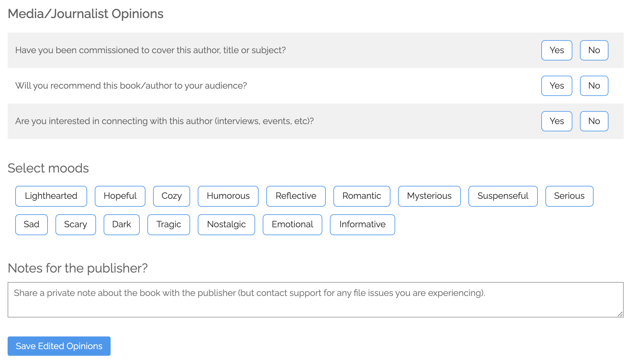Choose the Suspenseful mood
637x364 pixels.
coord(503,196)
